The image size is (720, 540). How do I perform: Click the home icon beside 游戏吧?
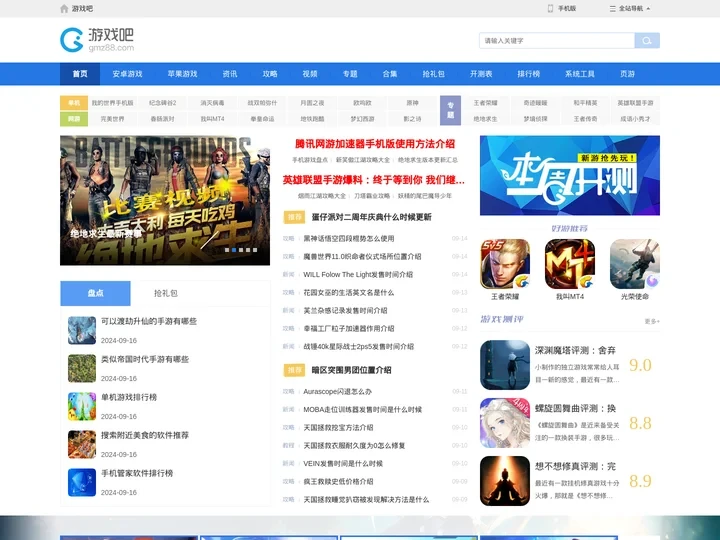[x=64, y=9]
